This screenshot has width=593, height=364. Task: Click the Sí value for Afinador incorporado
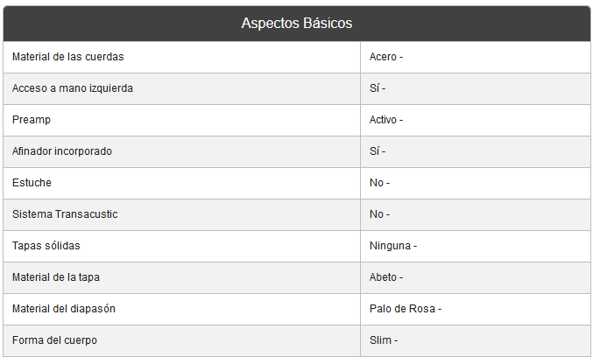(377, 151)
